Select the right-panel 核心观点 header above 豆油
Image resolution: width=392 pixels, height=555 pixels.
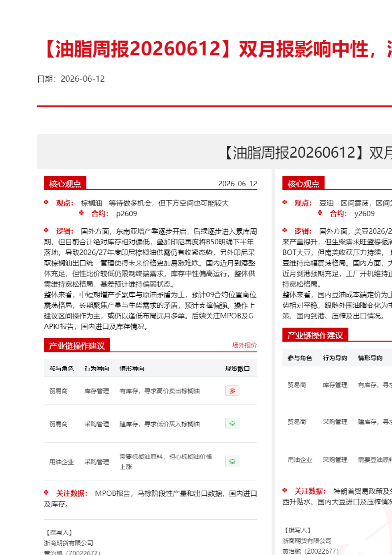click(303, 183)
